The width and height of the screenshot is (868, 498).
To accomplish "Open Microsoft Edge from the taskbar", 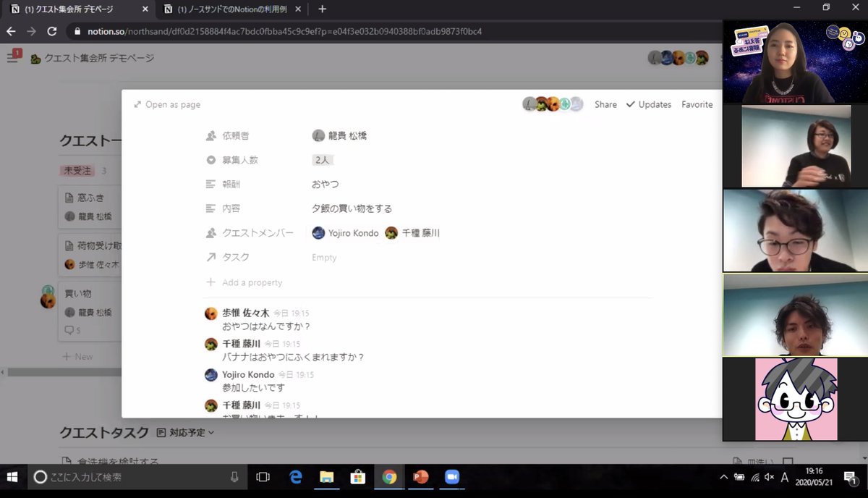I will (x=296, y=477).
